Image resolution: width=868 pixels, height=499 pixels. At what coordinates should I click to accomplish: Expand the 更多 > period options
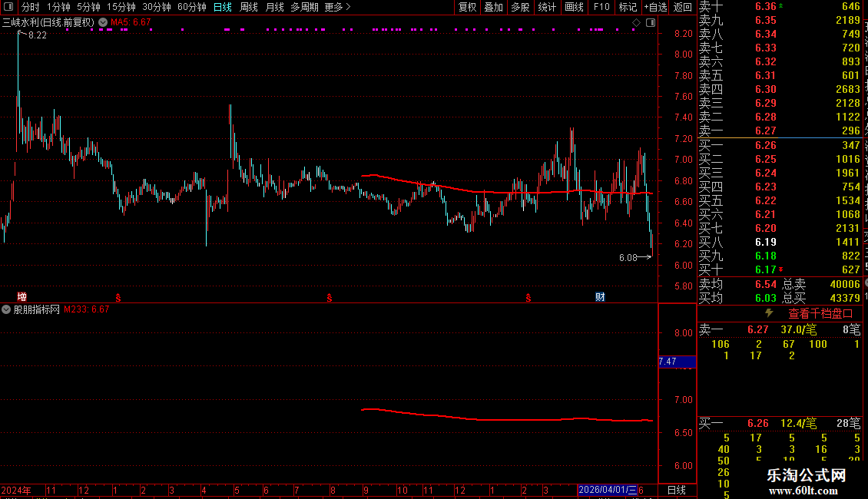[337, 7]
